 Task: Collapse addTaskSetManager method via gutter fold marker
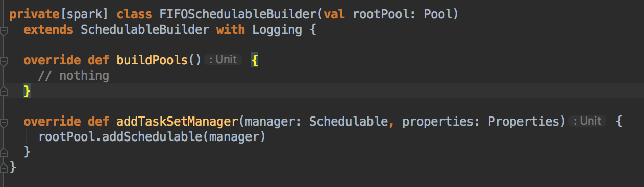point(4,123)
